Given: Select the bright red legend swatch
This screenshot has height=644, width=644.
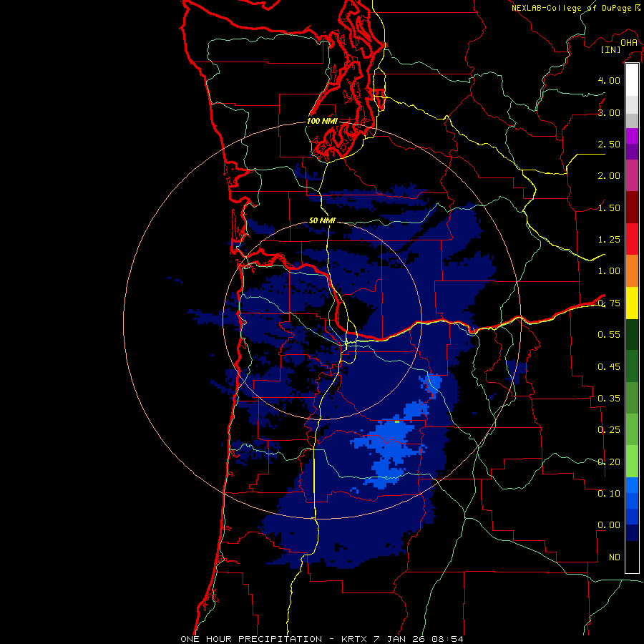Looking at the screenshot, I should point(632,239).
